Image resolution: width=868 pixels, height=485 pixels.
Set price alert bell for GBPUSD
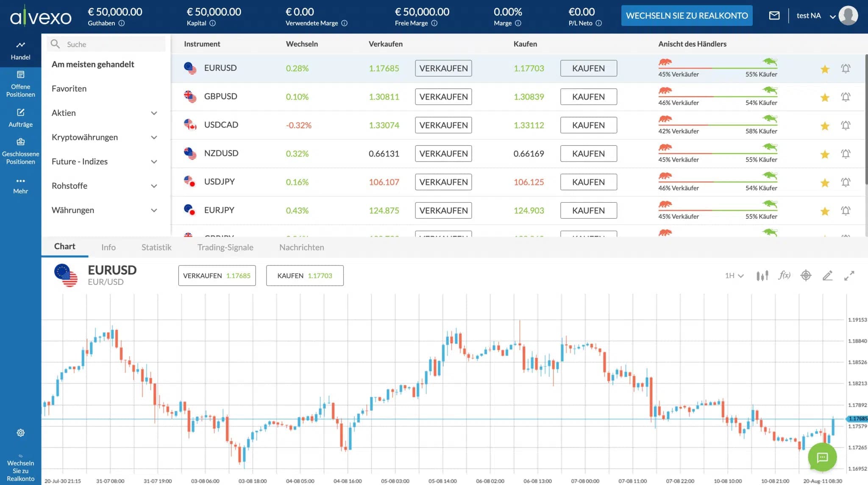(x=846, y=97)
